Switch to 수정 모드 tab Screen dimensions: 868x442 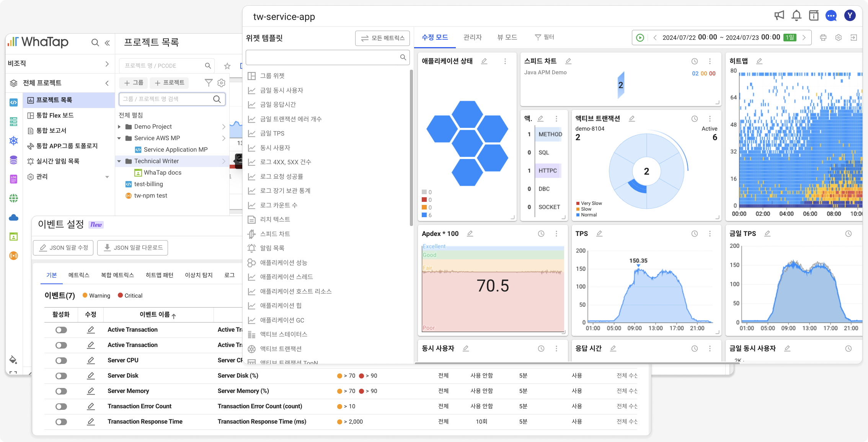[x=435, y=38]
